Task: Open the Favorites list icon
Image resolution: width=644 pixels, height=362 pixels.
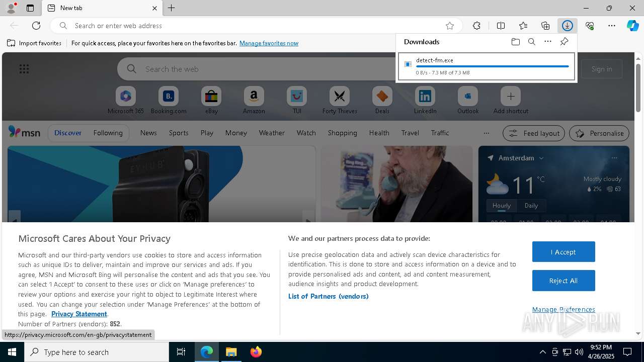Action: click(x=523, y=26)
